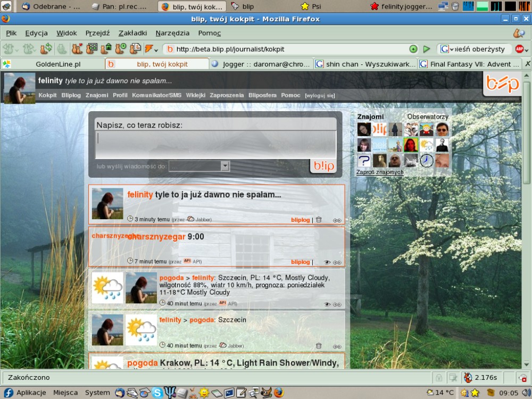This screenshot has width=532, height=399.
Task: Click the Zaproś znajomych link
Action: point(379,172)
